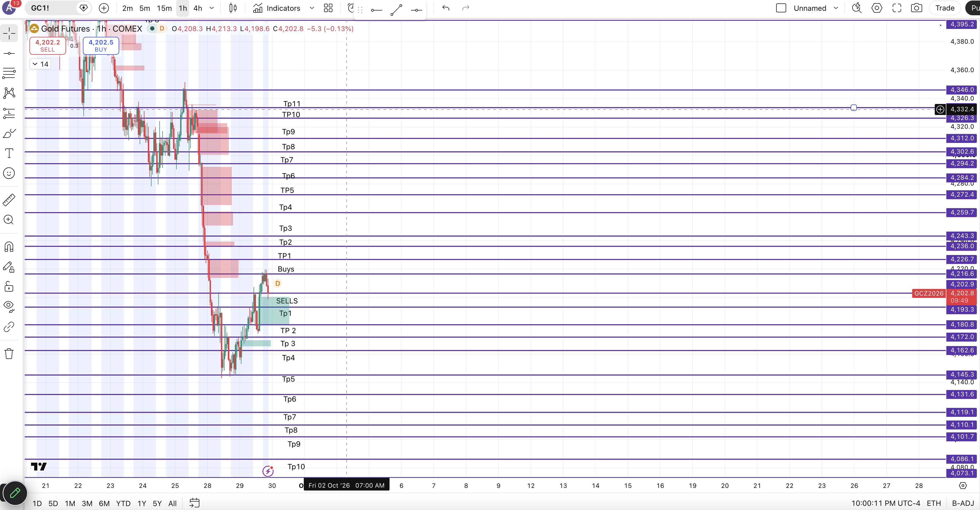This screenshot has width=980, height=510.
Task: Open the patterns tool group
Action: 9,93
